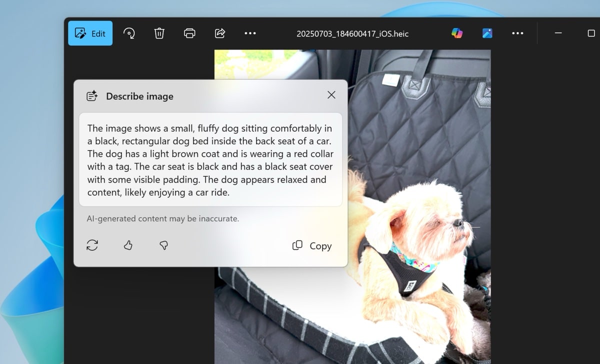Open the blue picture app icon beside Copilot
The width and height of the screenshot is (600, 364).
click(487, 33)
